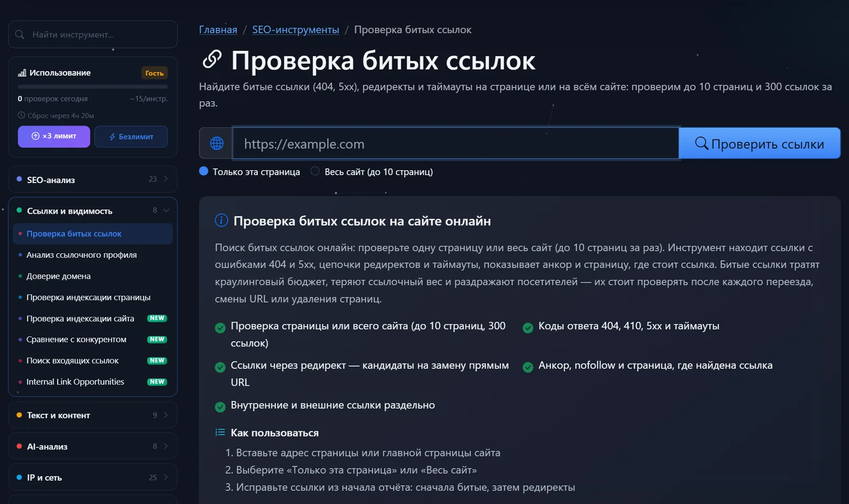Click the info icon next to section heading
The width and height of the screenshot is (849, 504).
tap(221, 220)
